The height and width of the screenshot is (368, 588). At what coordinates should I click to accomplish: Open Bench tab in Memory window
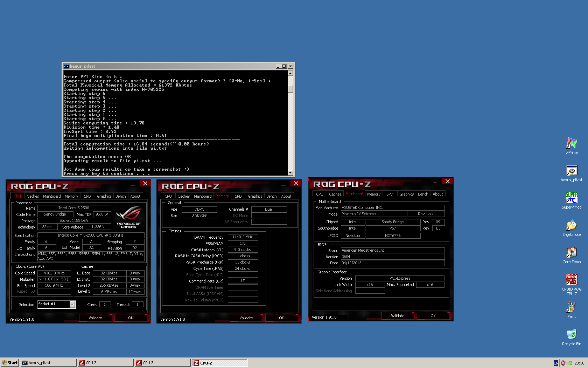[x=272, y=196]
